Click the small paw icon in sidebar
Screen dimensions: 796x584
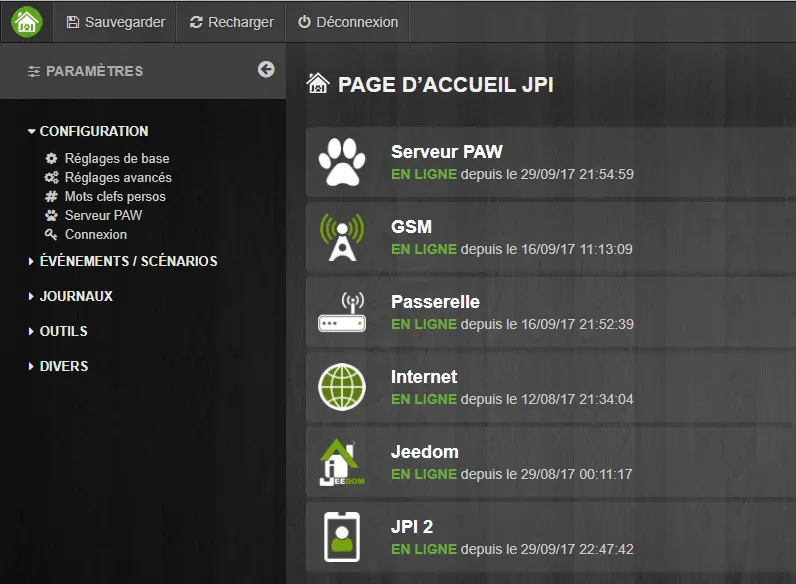(x=51, y=215)
